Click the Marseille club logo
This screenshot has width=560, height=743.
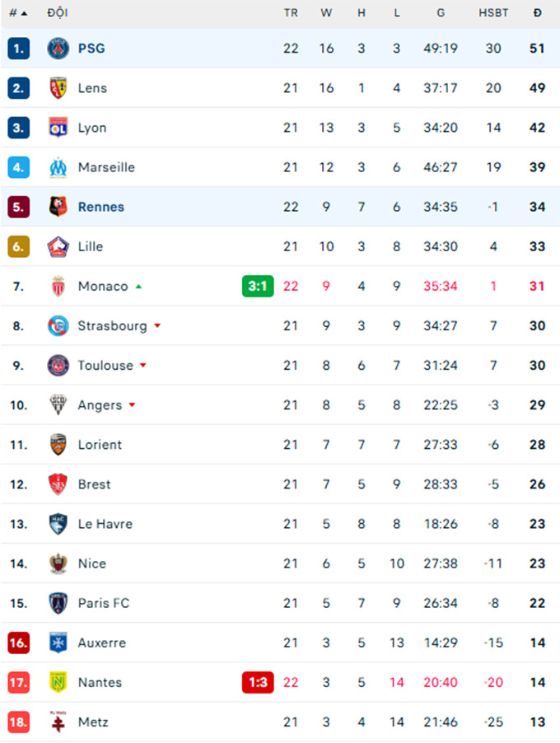pyautogui.click(x=58, y=167)
